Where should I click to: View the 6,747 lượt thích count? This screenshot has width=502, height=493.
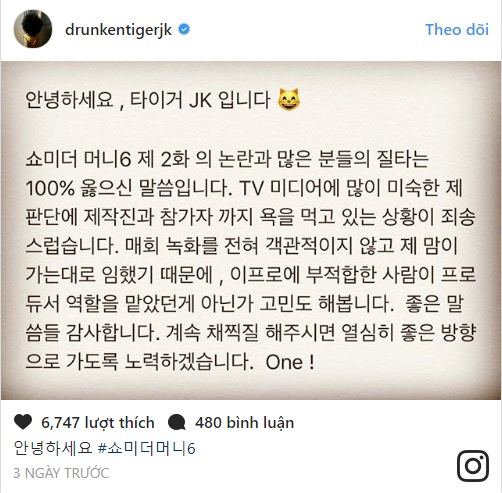tap(98, 423)
